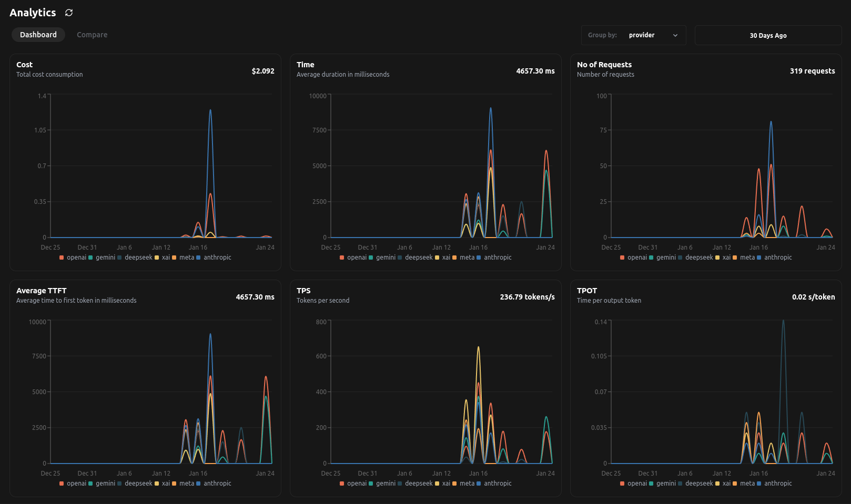Screen dimensions: 851x504
Task: Open the Group by provider dropdown
Action: (x=633, y=35)
